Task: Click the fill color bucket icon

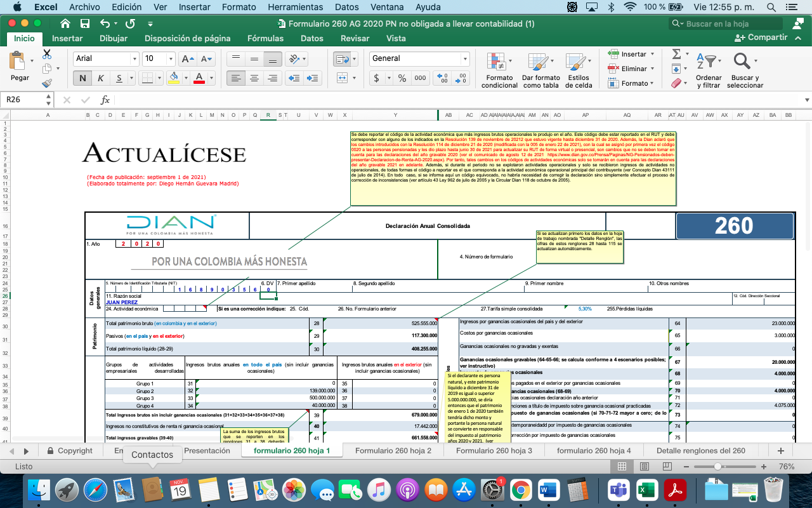Action: pos(174,79)
